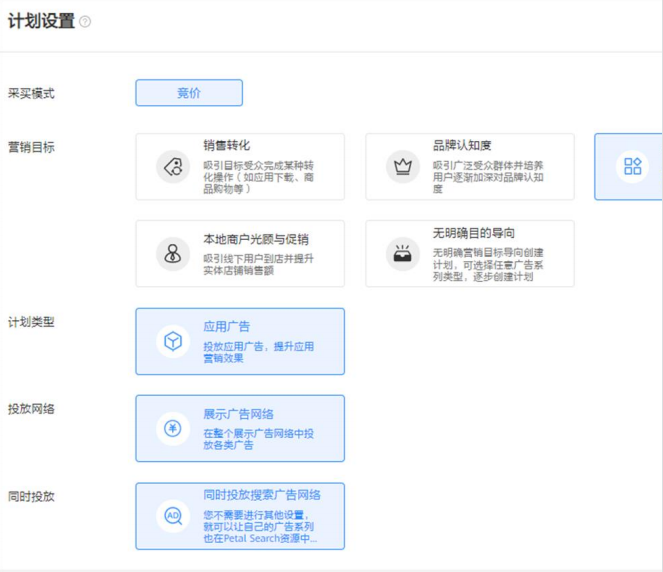
Task: Toggle the 同时投放搜索广告网络 option card
Action: tap(240, 516)
